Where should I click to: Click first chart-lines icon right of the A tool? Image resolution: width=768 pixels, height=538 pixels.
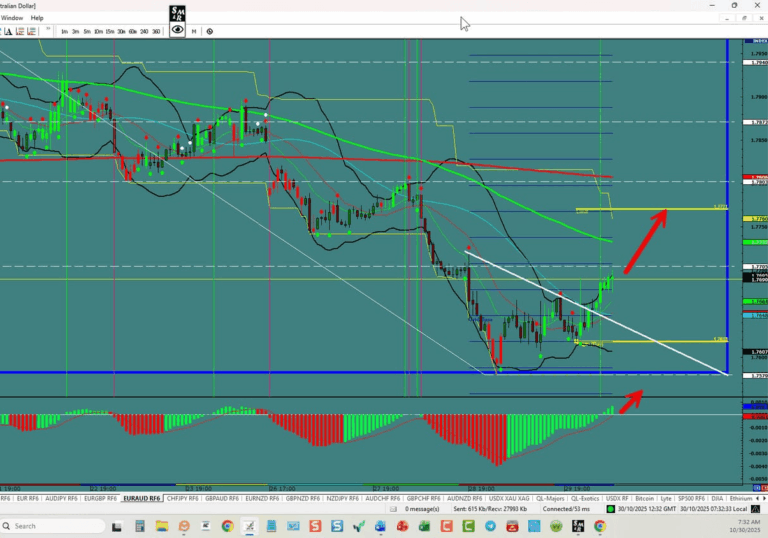(20, 31)
